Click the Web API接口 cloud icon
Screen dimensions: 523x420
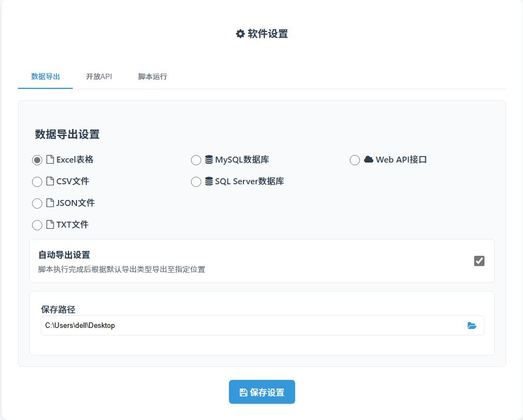coord(368,159)
